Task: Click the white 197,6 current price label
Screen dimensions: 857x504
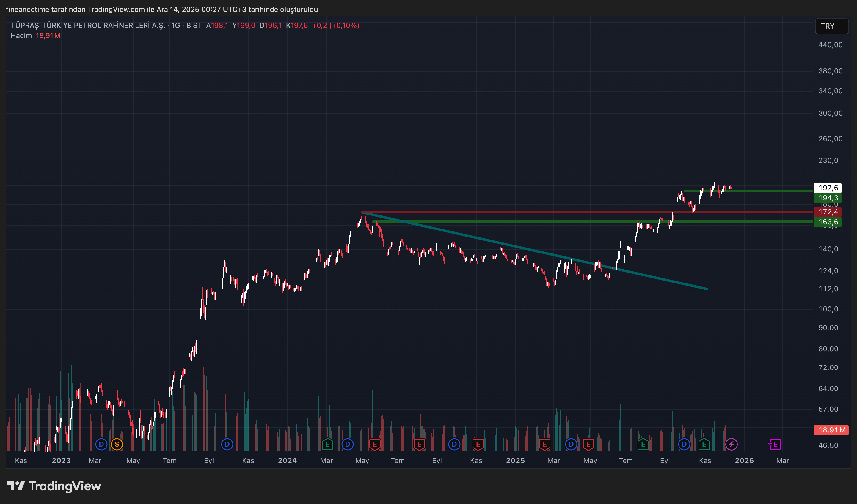Action: pyautogui.click(x=828, y=188)
